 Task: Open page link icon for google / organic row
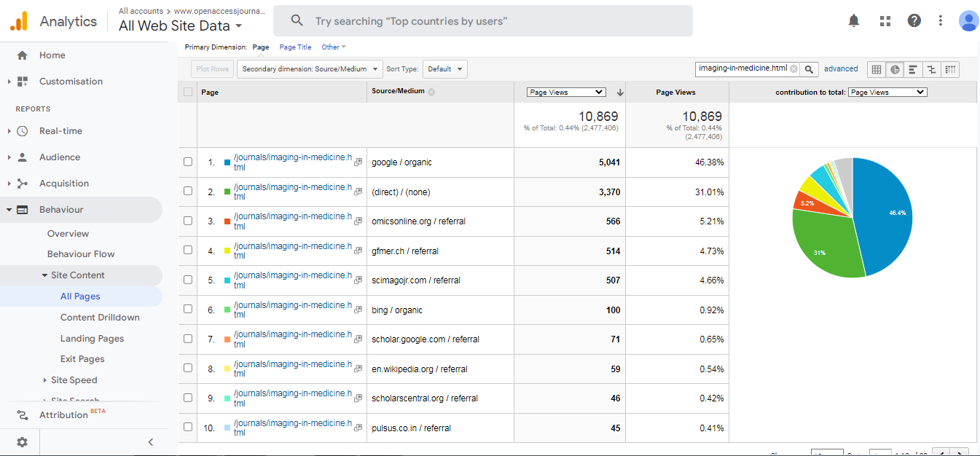tap(358, 162)
